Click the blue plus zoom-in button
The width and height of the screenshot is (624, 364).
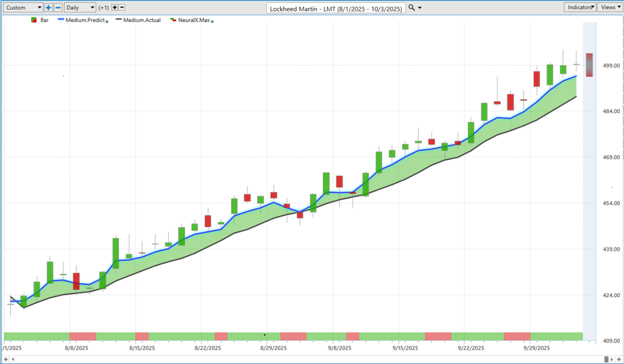[49, 7]
